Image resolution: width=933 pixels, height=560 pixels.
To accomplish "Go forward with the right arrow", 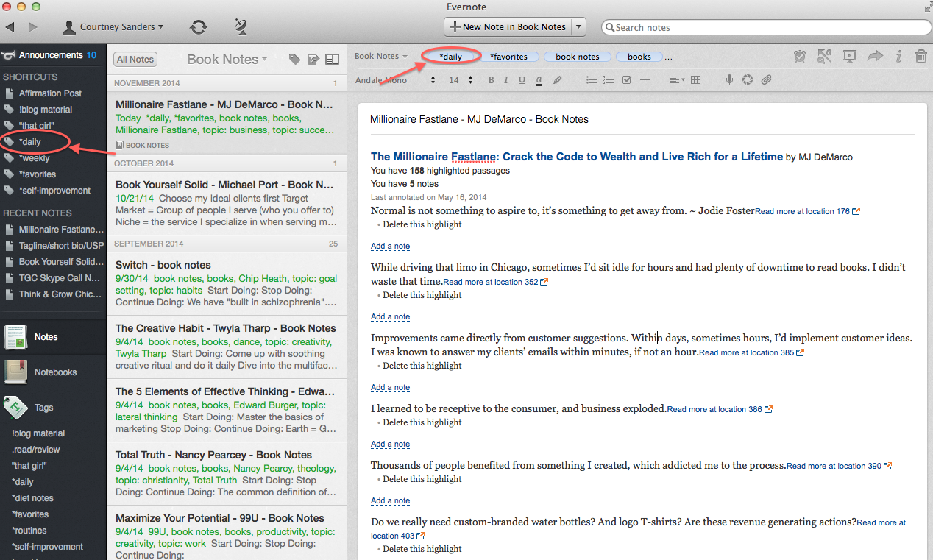I will point(32,27).
